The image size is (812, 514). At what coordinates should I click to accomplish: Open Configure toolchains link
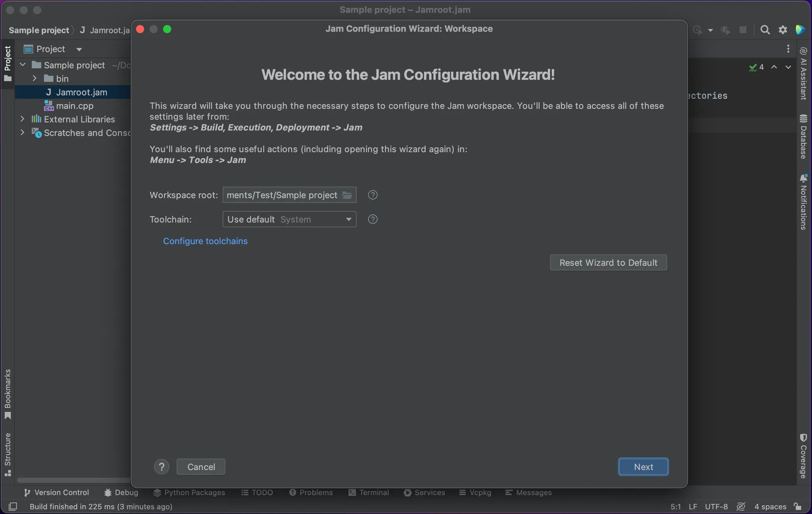pos(205,241)
